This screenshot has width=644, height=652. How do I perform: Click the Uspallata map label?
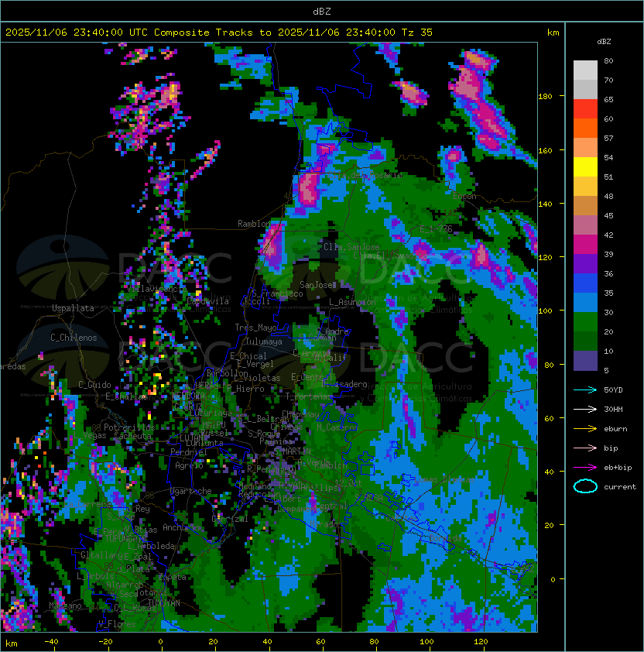73,308
